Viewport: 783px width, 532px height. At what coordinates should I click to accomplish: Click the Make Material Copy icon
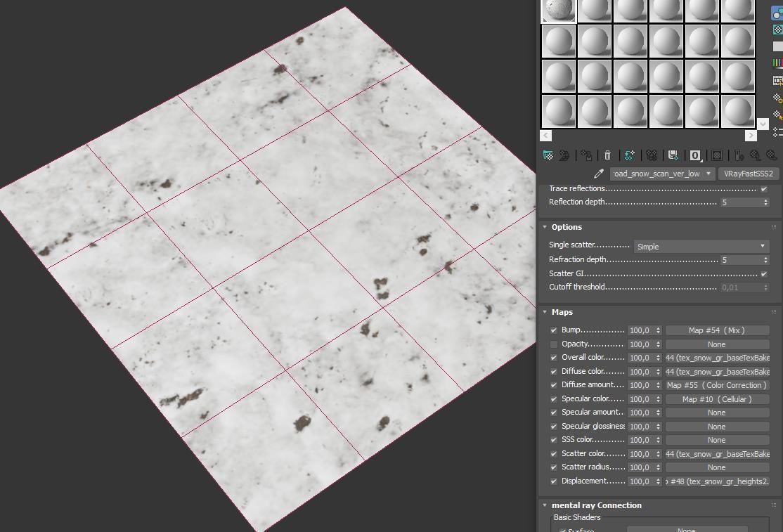coord(629,156)
